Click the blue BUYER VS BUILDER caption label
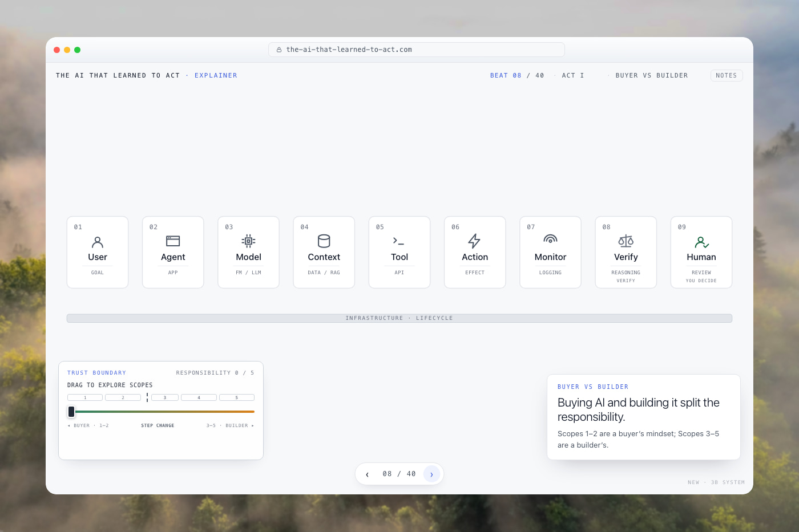Viewport: 799px width, 532px height. [593, 387]
